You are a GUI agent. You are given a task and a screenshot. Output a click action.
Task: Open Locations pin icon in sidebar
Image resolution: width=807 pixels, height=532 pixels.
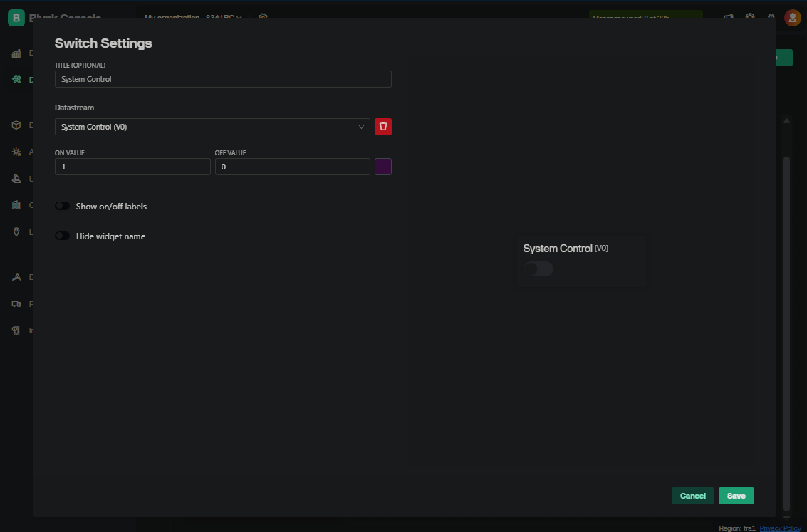[x=16, y=231]
